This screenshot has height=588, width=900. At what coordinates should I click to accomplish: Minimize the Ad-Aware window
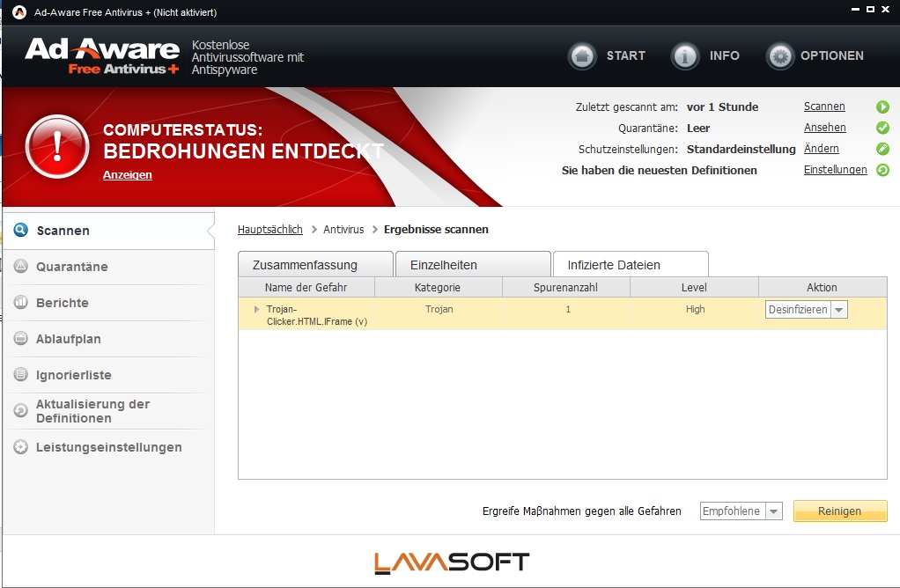click(855, 9)
